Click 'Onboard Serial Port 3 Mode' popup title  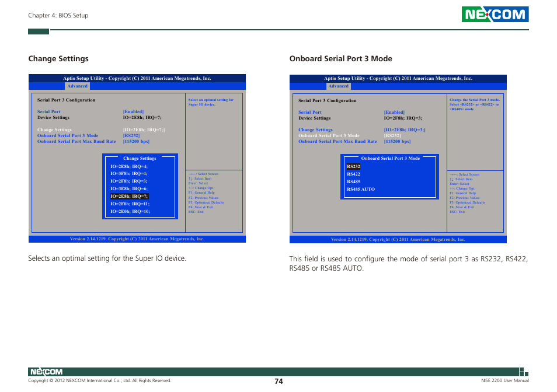pos(391,158)
